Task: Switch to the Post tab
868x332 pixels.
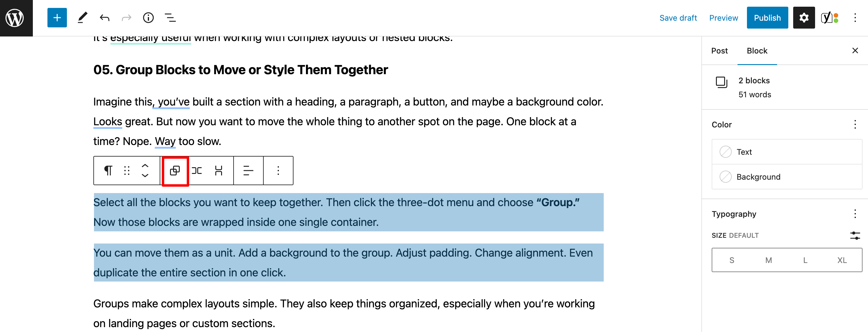Action: point(719,51)
